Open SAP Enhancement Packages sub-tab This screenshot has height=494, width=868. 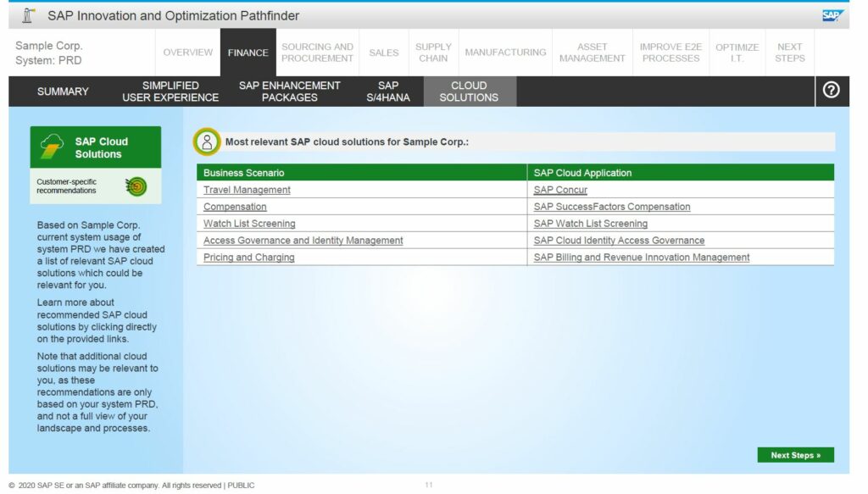click(290, 92)
